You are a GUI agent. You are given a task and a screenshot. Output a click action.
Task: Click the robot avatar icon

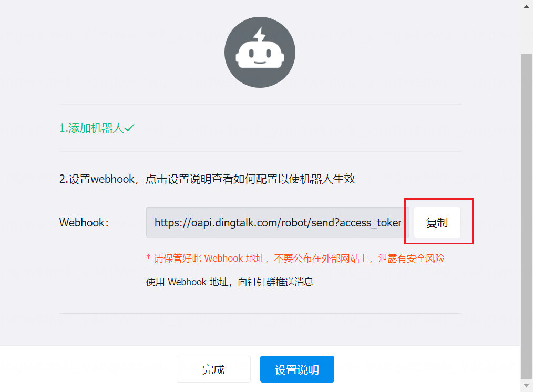(260, 53)
